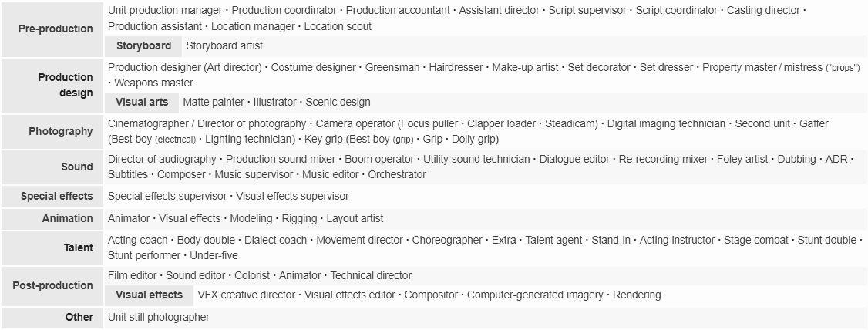
Task: Go to Digital imaging technician
Action: tap(667, 124)
